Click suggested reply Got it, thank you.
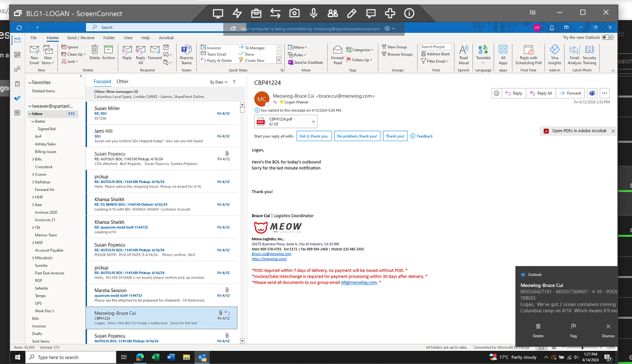632x364 pixels. tap(313, 136)
